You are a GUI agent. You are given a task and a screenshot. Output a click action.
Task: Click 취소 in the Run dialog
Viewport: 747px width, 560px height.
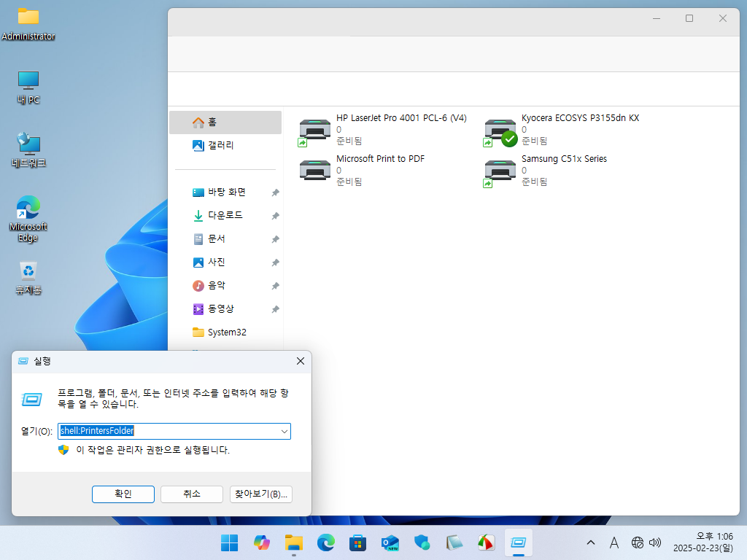[192, 494]
